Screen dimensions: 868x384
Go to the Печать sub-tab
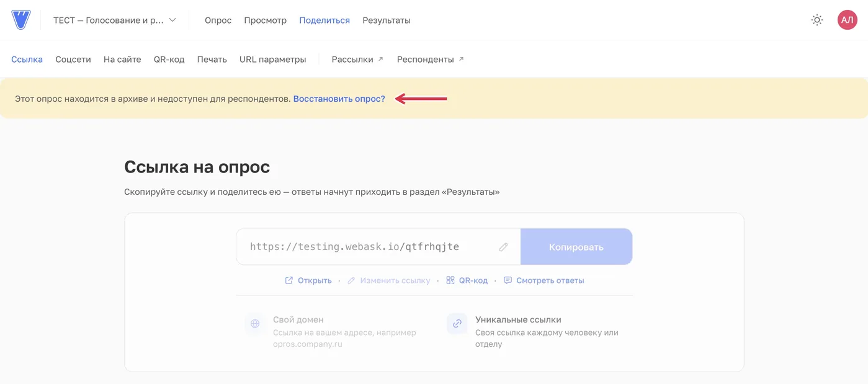tap(212, 60)
